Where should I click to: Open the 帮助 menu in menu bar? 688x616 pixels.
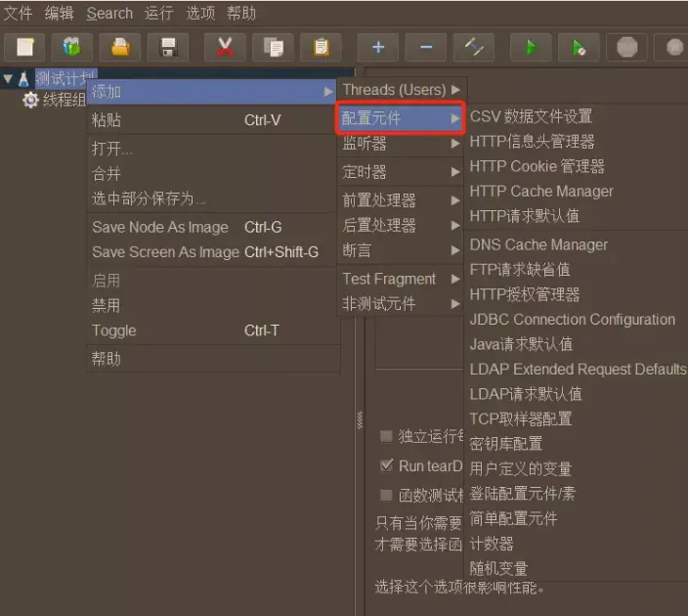coord(241,13)
